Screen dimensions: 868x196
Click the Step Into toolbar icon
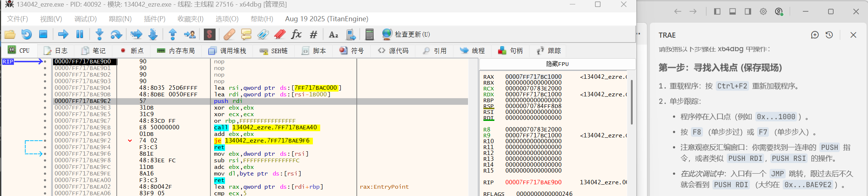point(99,34)
